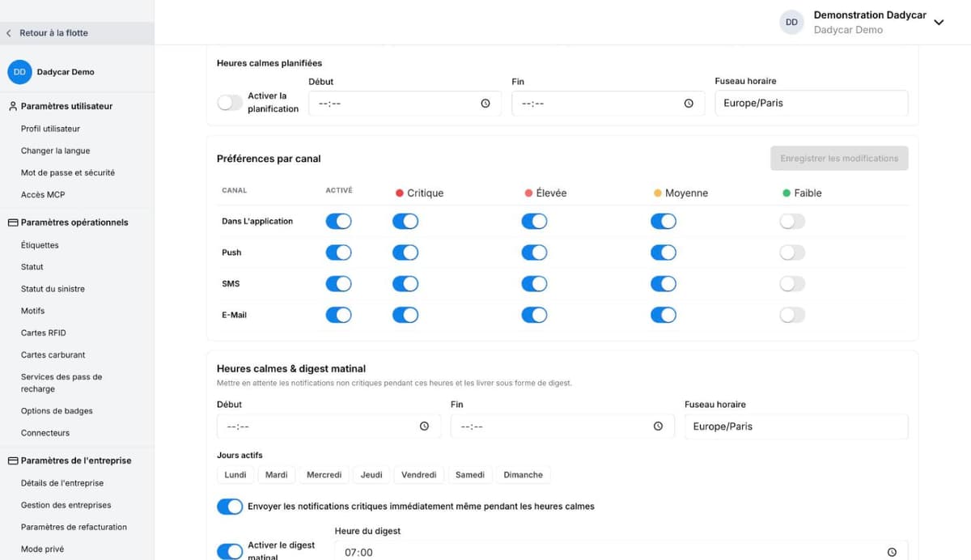Click the planned quiet hours Fin time field

coord(608,104)
